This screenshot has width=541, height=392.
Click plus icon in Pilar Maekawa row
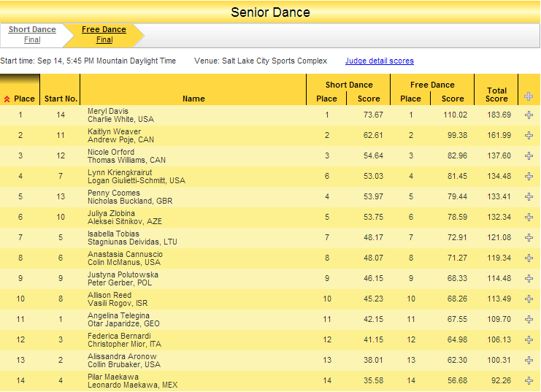[x=529, y=380]
